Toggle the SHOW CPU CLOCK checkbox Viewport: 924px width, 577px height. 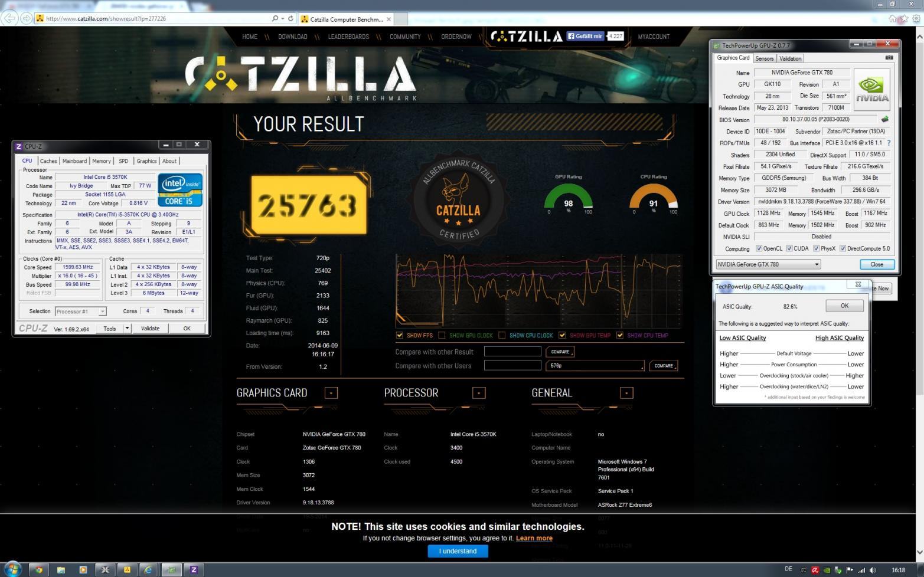pyautogui.click(x=502, y=335)
